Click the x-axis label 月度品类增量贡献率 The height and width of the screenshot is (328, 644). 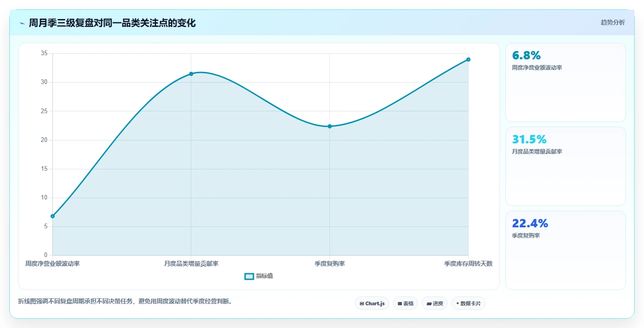pyautogui.click(x=191, y=264)
